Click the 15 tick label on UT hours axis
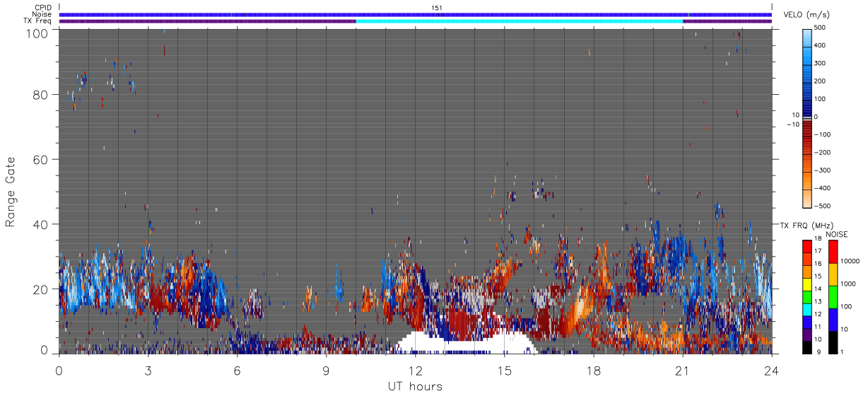868x401 pixels. coord(504,370)
